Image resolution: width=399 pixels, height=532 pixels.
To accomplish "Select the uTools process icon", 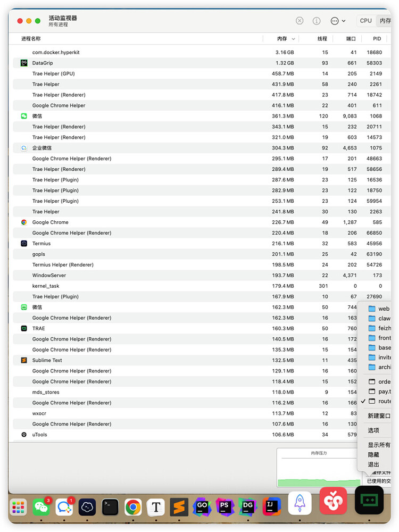I will pos(24,435).
